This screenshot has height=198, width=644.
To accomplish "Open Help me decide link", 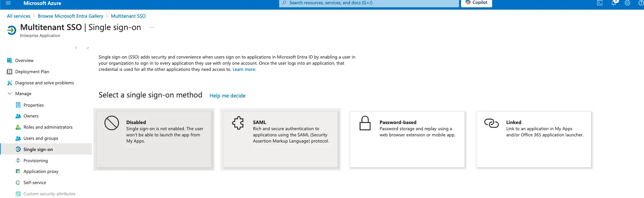I will (227, 96).
